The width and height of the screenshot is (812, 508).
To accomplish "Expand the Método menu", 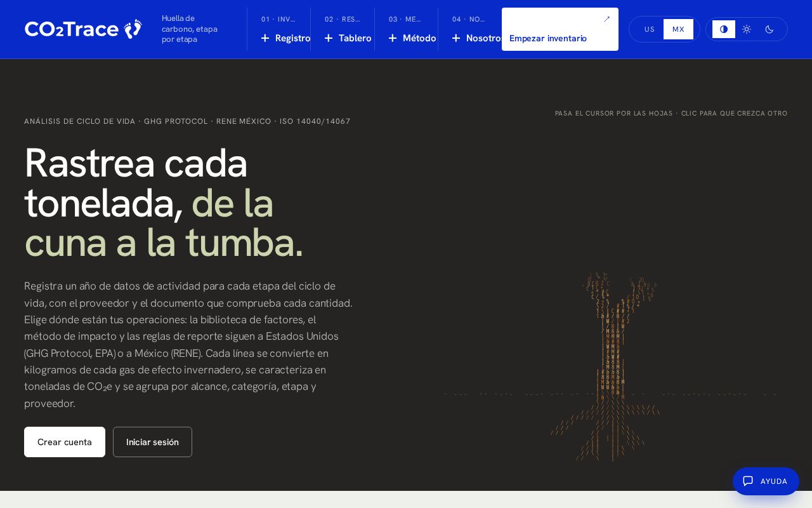I will pos(407,29).
